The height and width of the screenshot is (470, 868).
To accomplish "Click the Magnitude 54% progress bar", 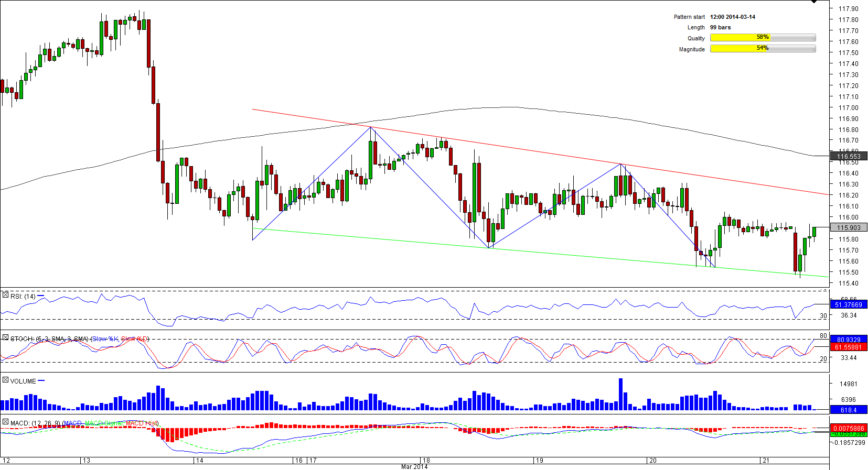I will pyautogui.click(x=763, y=49).
